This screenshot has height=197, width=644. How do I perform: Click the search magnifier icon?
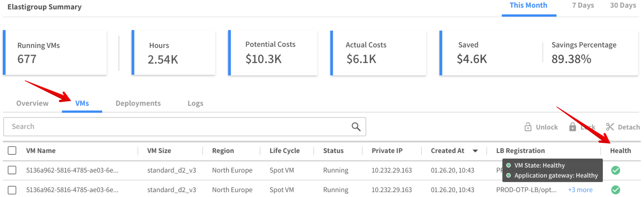(x=356, y=127)
